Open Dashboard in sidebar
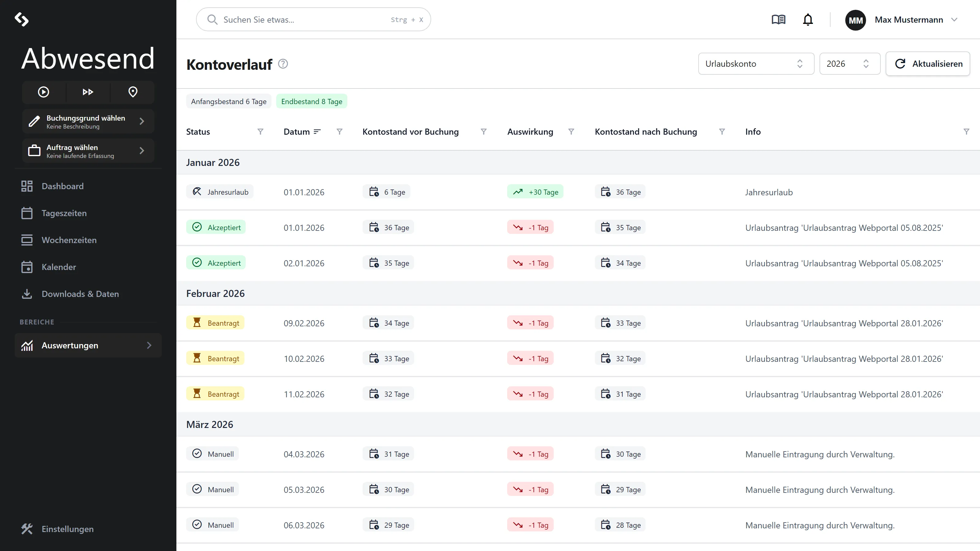Viewport: 980px width, 551px height. click(88, 186)
